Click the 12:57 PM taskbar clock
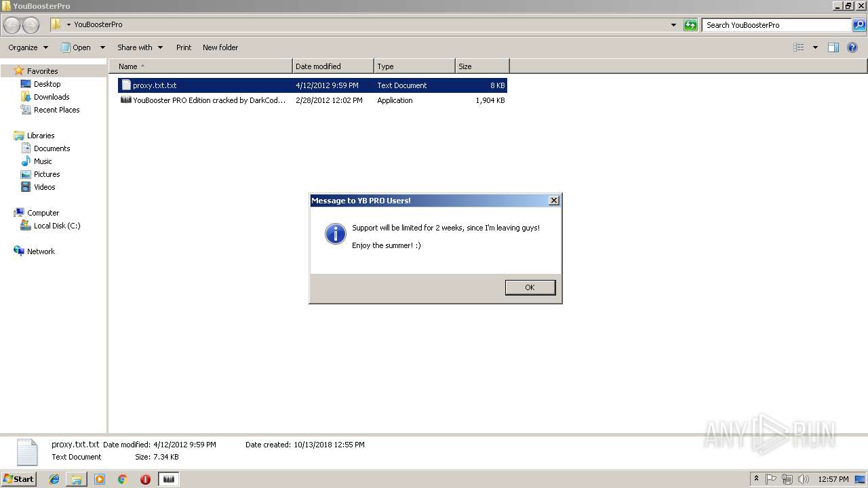 [833, 479]
